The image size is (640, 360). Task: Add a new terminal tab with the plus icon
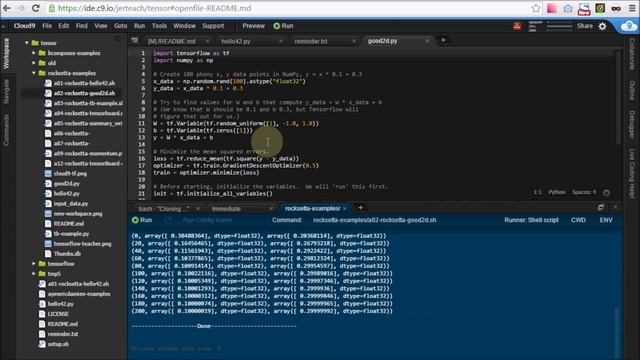[360, 208]
